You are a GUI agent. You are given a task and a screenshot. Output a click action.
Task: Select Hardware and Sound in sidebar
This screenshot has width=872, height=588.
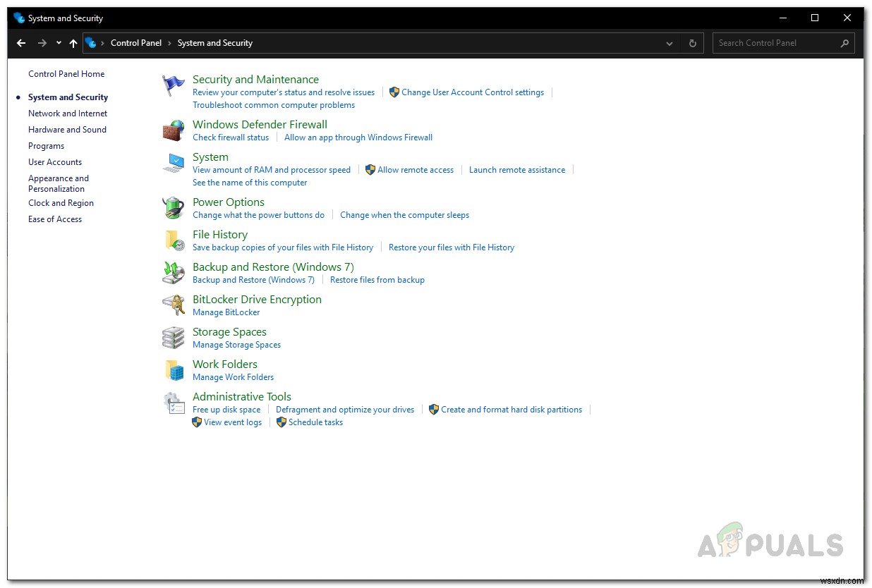67,130
